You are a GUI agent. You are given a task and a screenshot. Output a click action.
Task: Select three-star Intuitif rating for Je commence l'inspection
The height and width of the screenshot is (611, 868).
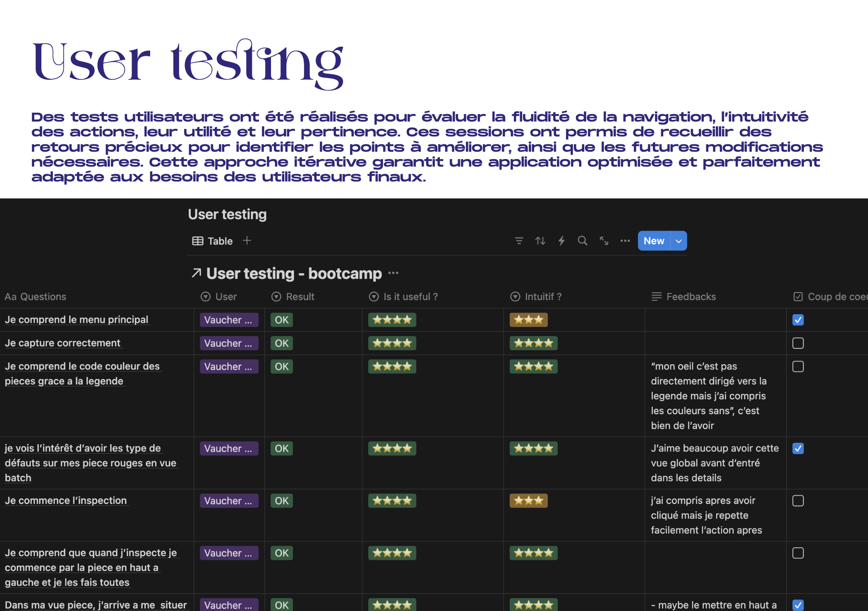(x=529, y=501)
